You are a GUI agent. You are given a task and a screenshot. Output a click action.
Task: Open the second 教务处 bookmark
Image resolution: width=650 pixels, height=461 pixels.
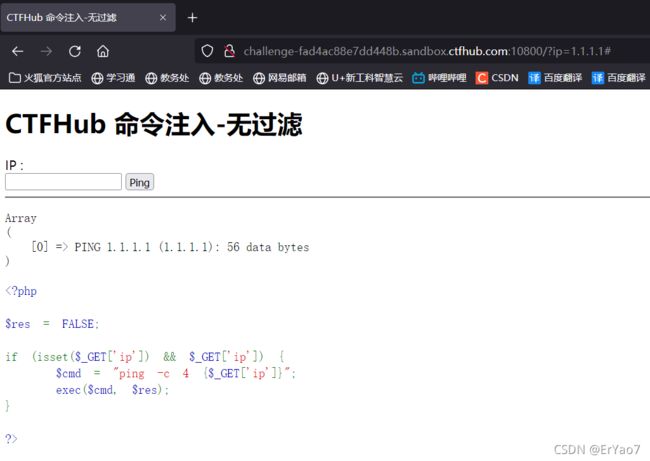[x=221, y=78]
